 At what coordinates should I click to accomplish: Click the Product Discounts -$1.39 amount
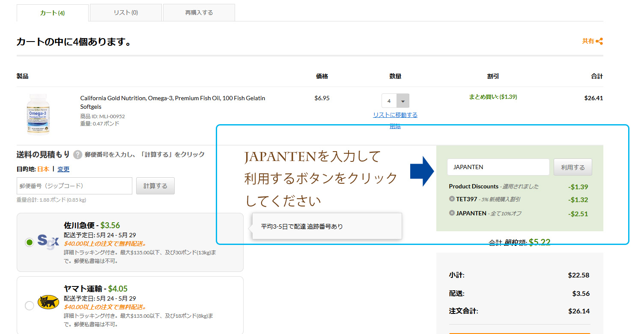[578, 187]
